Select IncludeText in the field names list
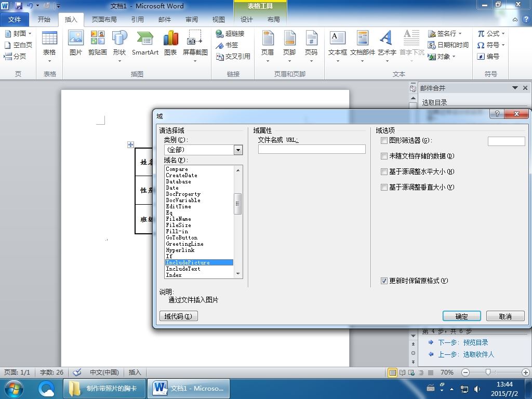This screenshot has width=532, height=399. click(199, 269)
